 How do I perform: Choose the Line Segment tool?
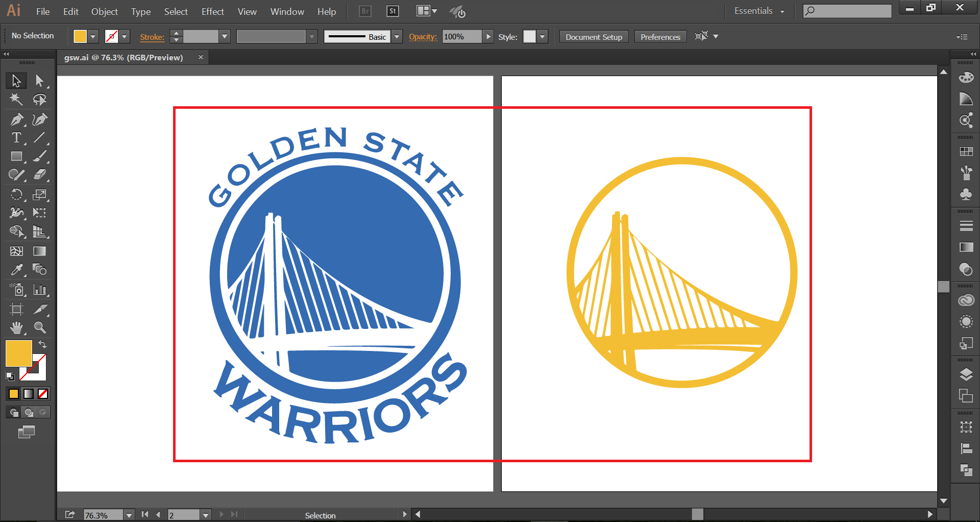pos(39,137)
